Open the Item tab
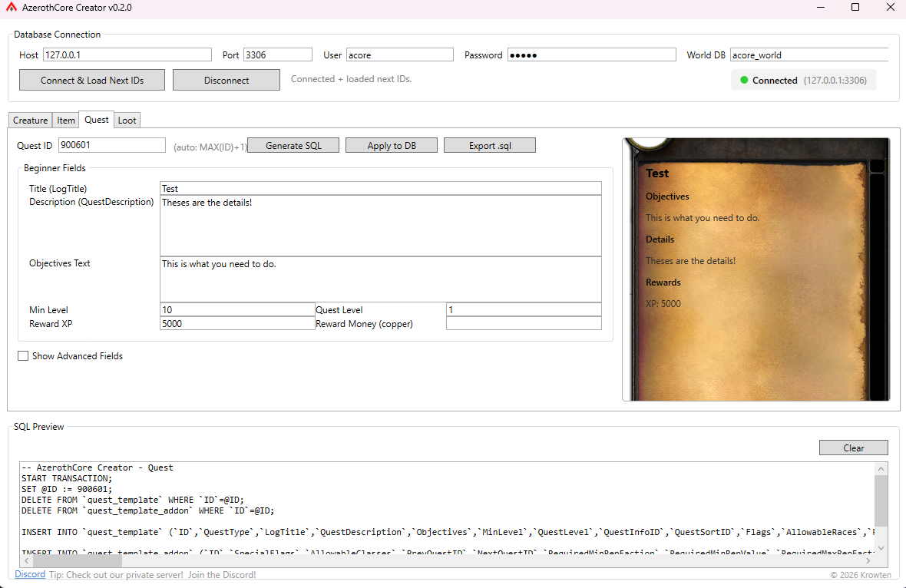906x588 pixels. 66,121
